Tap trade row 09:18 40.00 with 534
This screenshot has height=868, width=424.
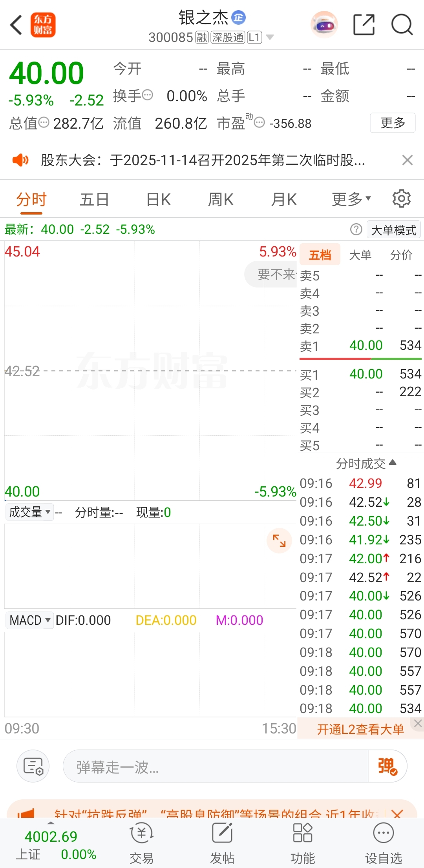[x=360, y=708]
